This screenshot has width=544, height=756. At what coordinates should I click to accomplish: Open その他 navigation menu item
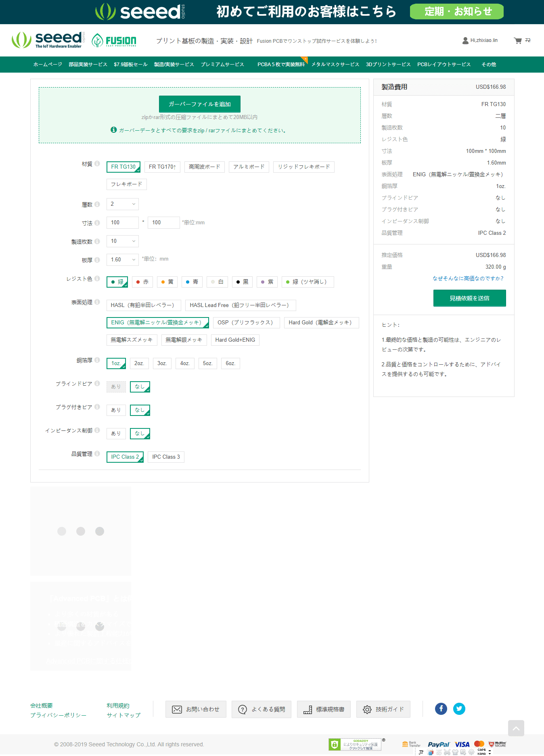tap(489, 65)
